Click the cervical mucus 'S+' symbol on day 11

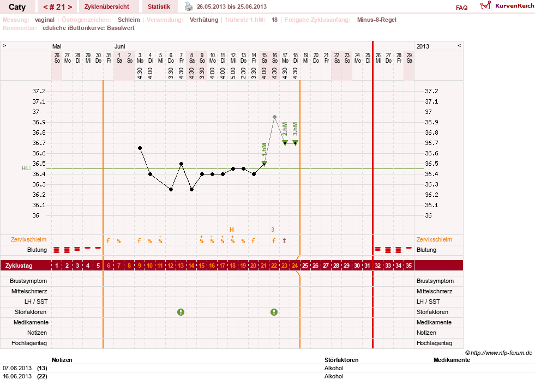[x=160, y=239]
